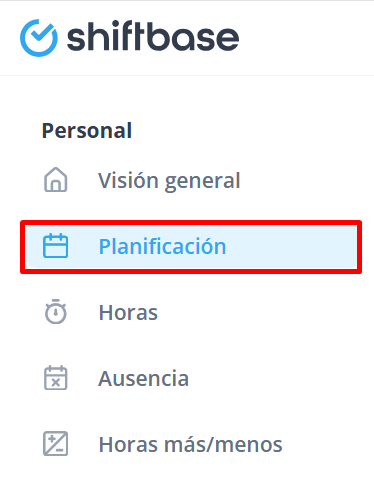Click the header area right of shiftbase logo
The width and height of the screenshot is (374, 504).
(307, 38)
